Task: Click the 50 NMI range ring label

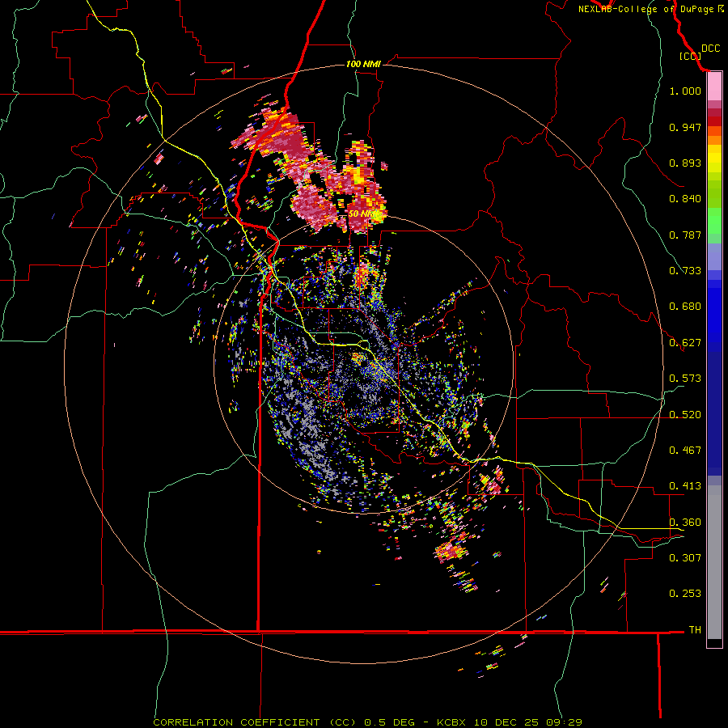Action: pos(365,214)
